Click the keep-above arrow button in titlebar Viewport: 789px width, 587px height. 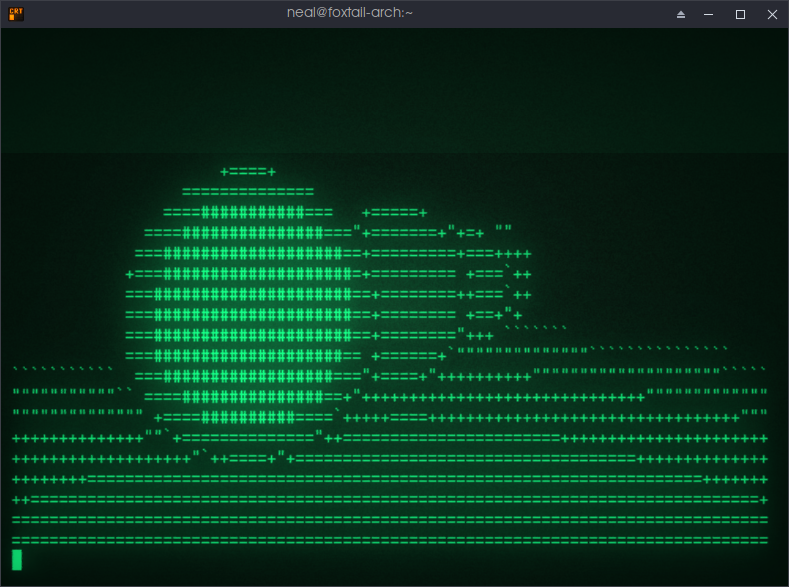click(x=681, y=15)
